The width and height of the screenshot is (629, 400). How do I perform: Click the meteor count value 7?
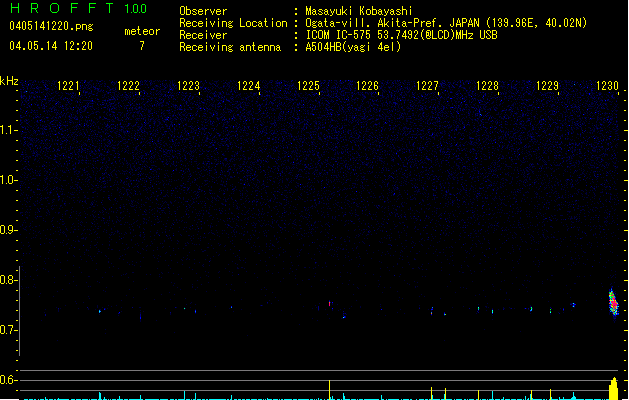(x=142, y=46)
